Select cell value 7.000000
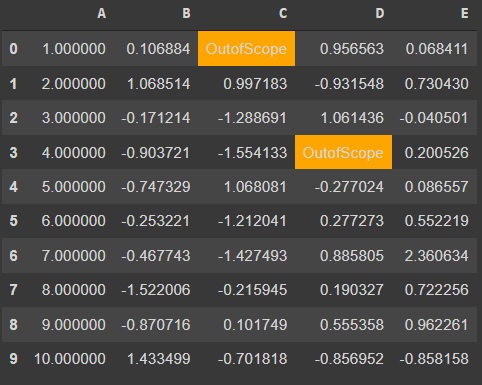Screen dimensions: 482x385 coord(74,256)
